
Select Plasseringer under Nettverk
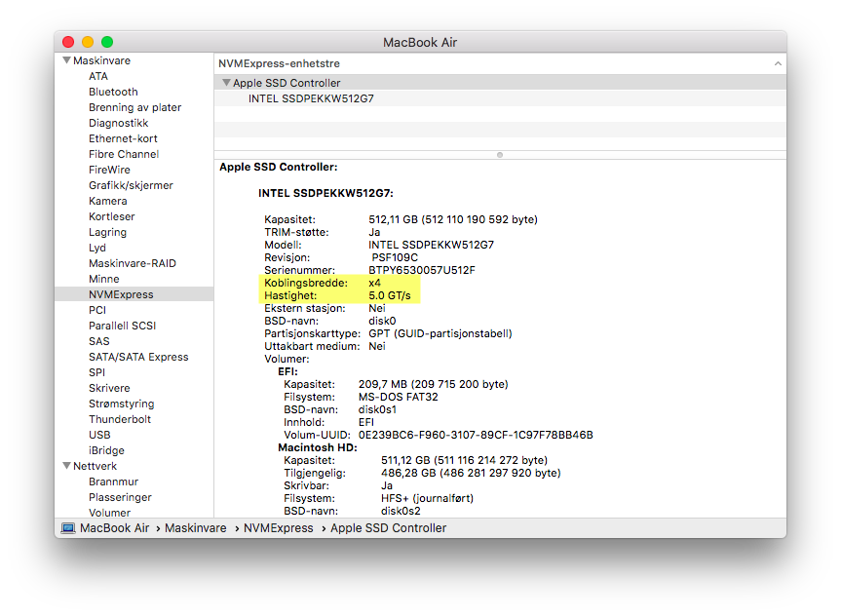click(120, 497)
